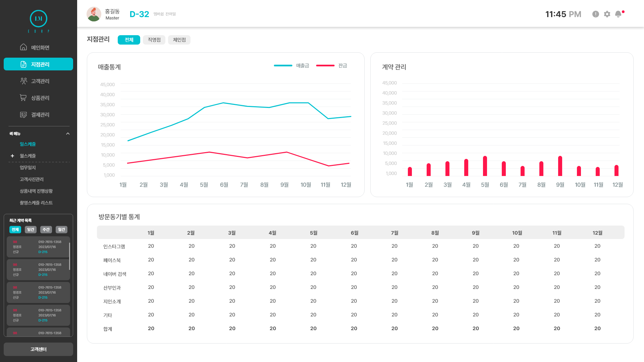Click the LM logo at top left
This screenshot has width=644, height=362.
[x=39, y=19]
